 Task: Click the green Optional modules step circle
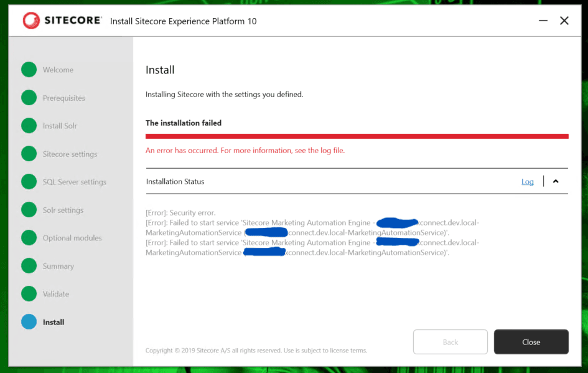pyautogui.click(x=29, y=237)
